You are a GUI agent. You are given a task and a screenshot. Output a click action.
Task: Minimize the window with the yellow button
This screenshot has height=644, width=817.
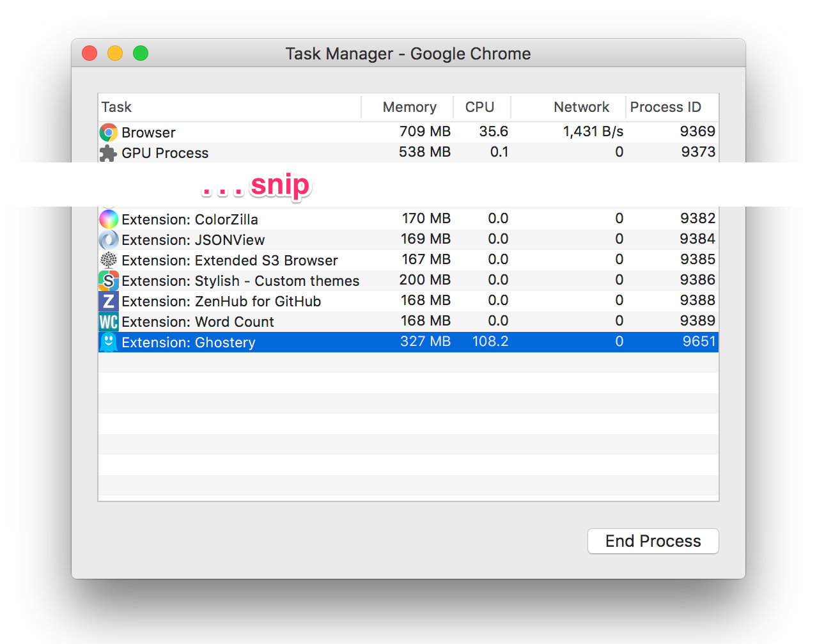pos(115,53)
